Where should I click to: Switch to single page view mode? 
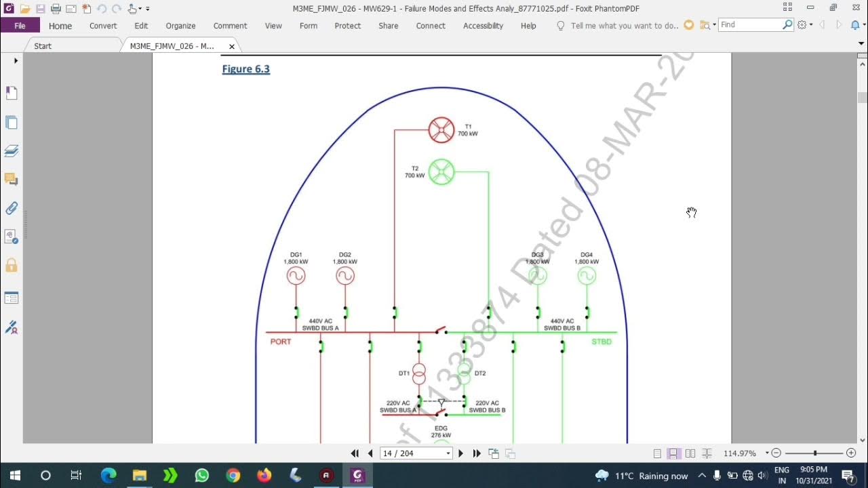click(657, 453)
